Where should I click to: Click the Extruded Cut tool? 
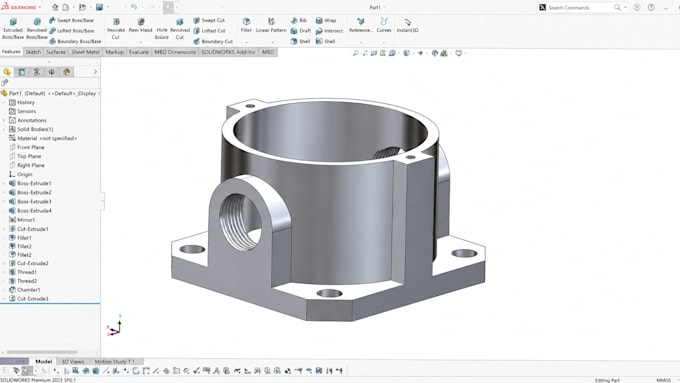[x=116, y=29]
